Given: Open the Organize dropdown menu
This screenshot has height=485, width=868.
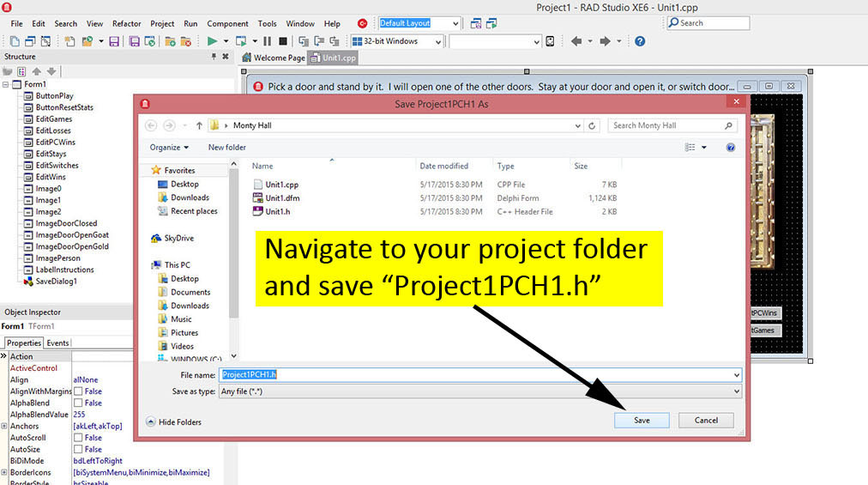Looking at the screenshot, I should click(x=169, y=147).
